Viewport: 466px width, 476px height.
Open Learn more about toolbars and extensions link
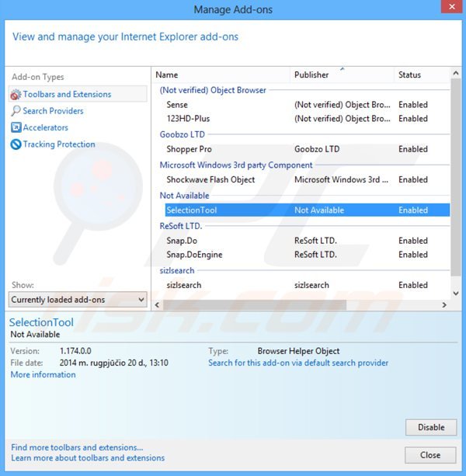coord(88,458)
